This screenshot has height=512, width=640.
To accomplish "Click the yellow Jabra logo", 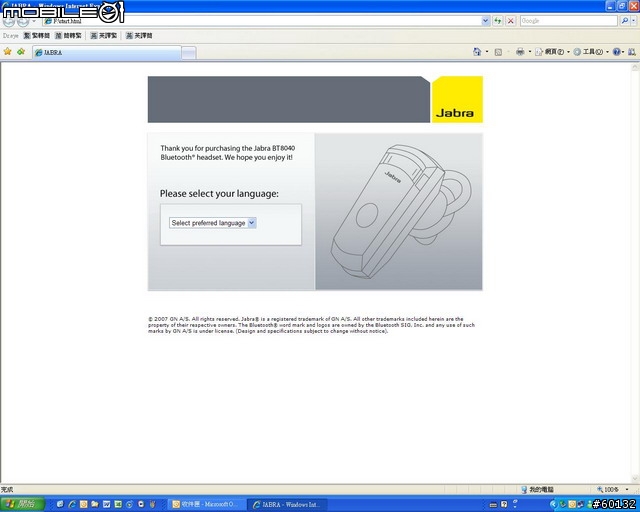I will click(457, 99).
